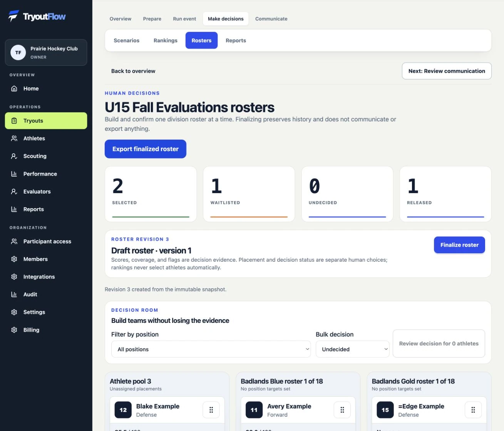Click Export finalized roster button

pos(146,149)
